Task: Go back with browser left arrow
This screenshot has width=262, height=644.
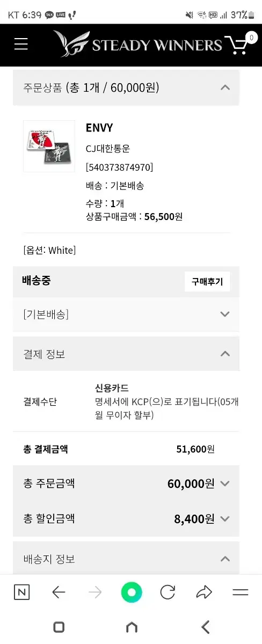Action: click(59, 592)
